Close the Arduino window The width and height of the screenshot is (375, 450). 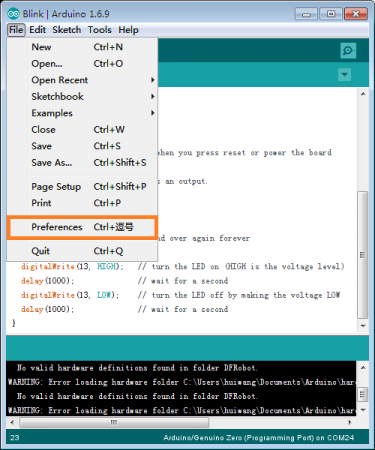point(356,14)
